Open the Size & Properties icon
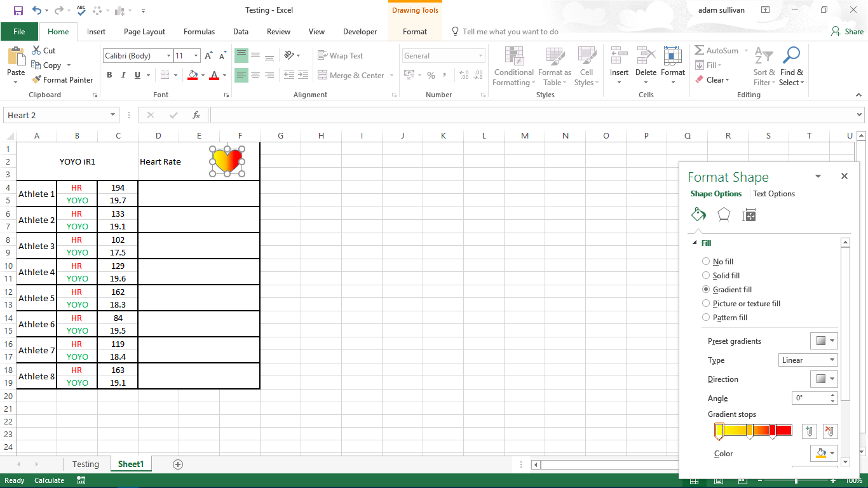 (749, 215)
